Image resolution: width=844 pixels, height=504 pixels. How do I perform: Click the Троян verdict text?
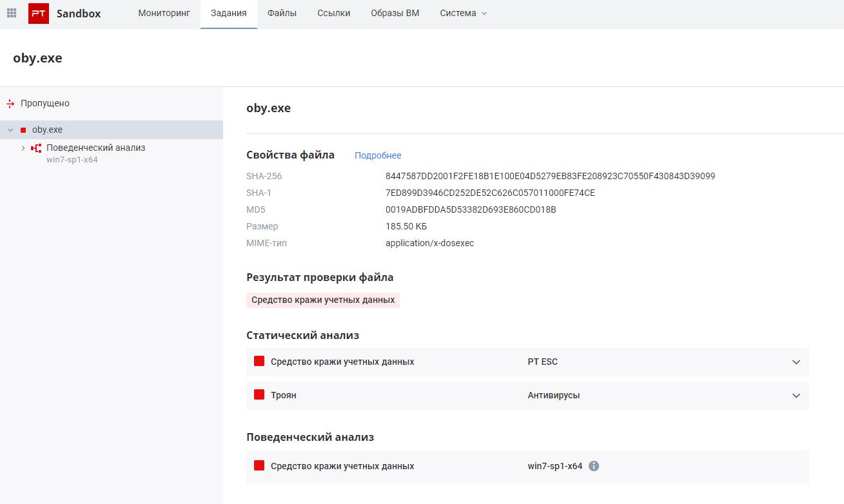click(284, 395)
